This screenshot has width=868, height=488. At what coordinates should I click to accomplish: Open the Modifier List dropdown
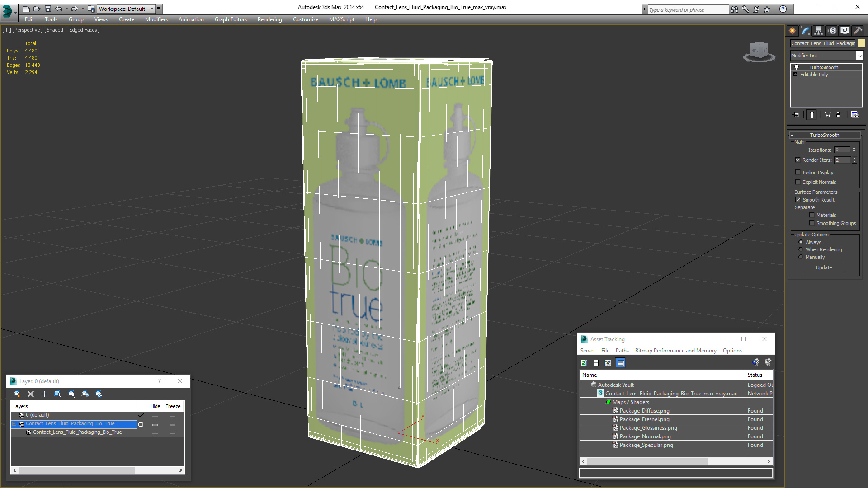tap(859, 56)
